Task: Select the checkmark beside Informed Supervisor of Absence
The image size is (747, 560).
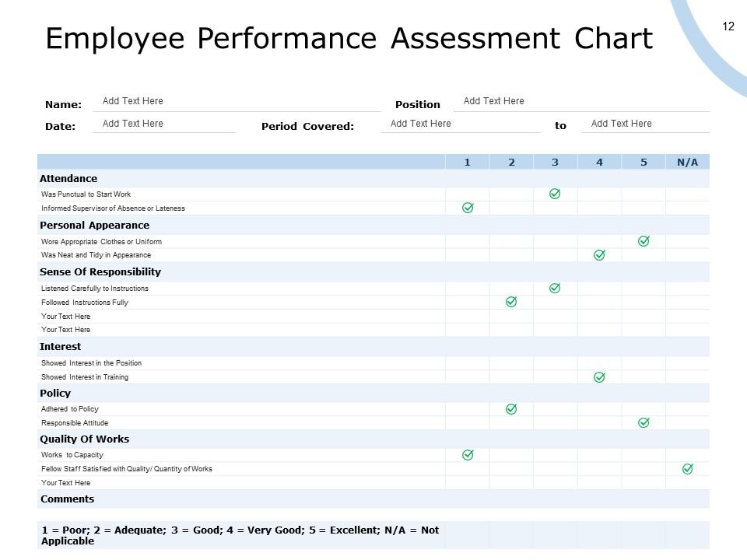Action: point(467,208)
